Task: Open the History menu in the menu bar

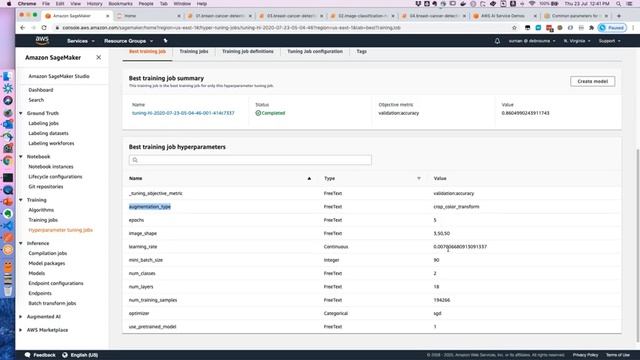Action: 94,4
